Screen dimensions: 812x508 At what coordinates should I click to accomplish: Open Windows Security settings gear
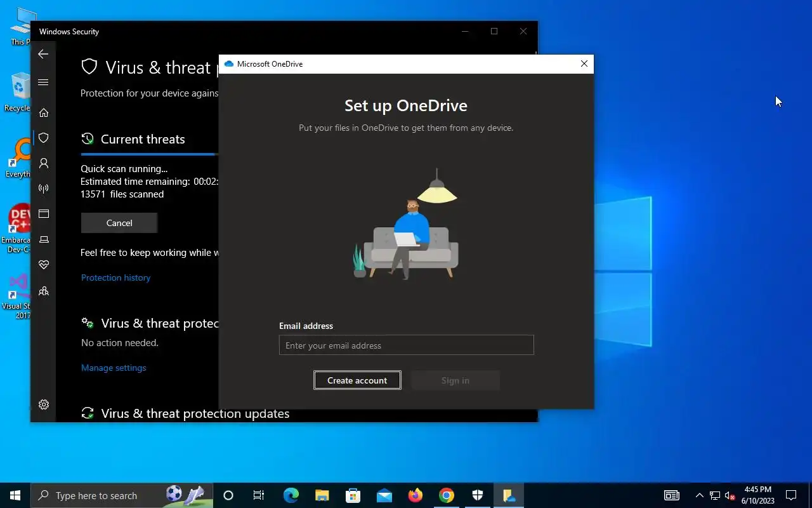point(43,404)
